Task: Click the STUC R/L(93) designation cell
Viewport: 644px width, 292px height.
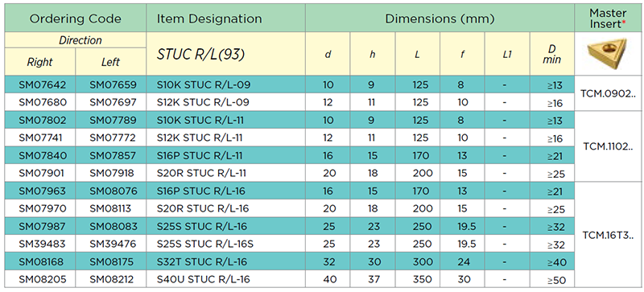Action: click(x=200, y=55)
